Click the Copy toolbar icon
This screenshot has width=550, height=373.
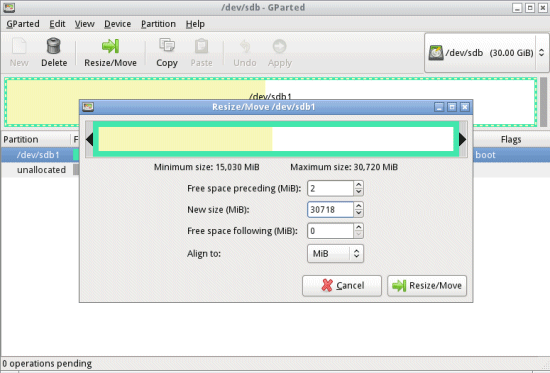167,45
